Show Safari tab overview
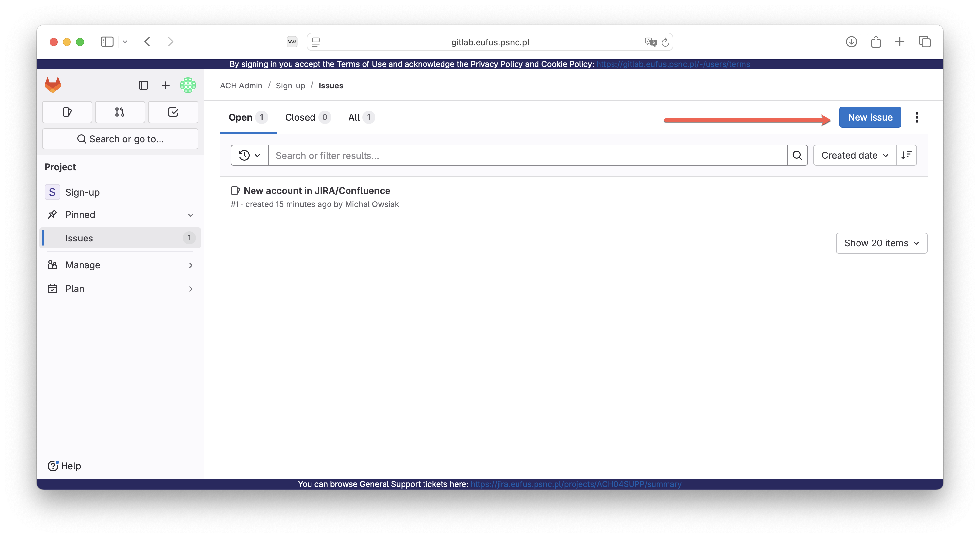Image resolution: width=980 pixels, height=538 pixels. 924,42
